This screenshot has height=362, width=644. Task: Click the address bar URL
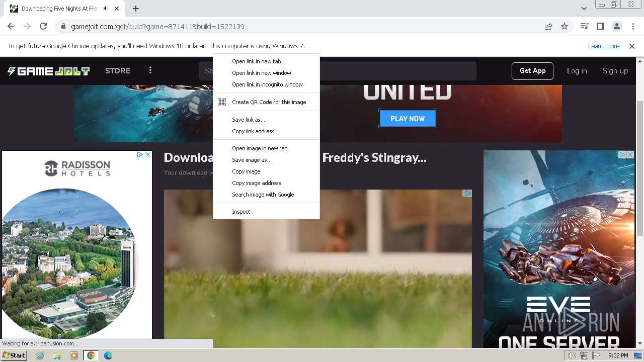pos(157,27)
